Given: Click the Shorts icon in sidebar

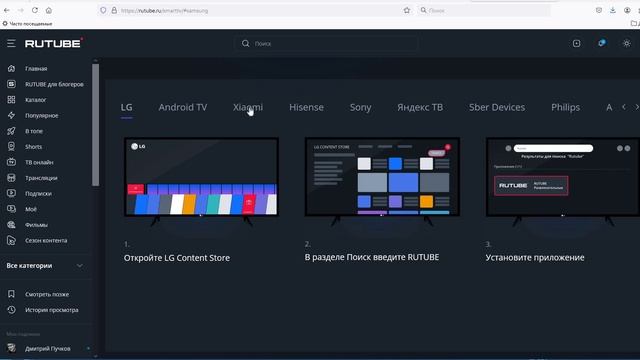Looking at the screenshot, I should (11, 147).
